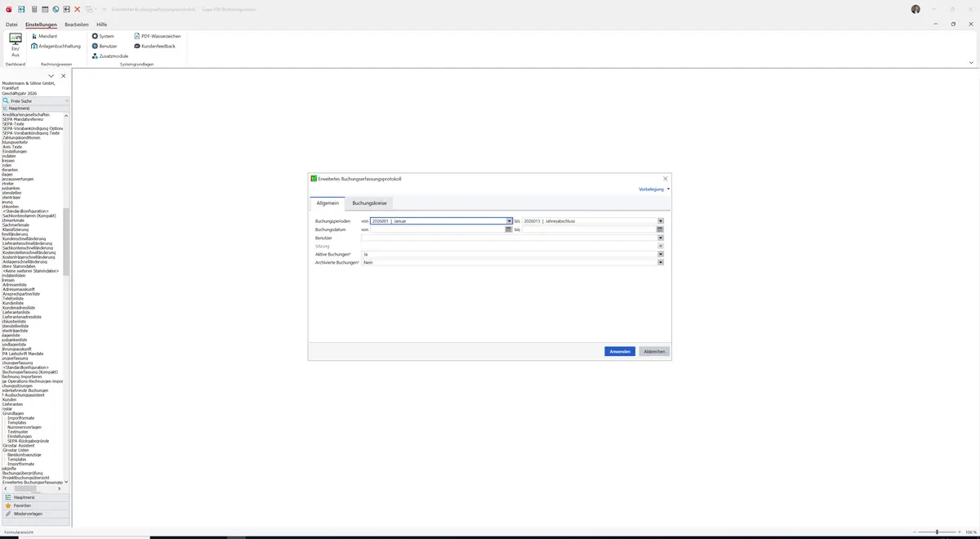The width and height of the screenshot is (980, 539).
Task: Open Benutzer settings in the ribbon
Action: 105,46
